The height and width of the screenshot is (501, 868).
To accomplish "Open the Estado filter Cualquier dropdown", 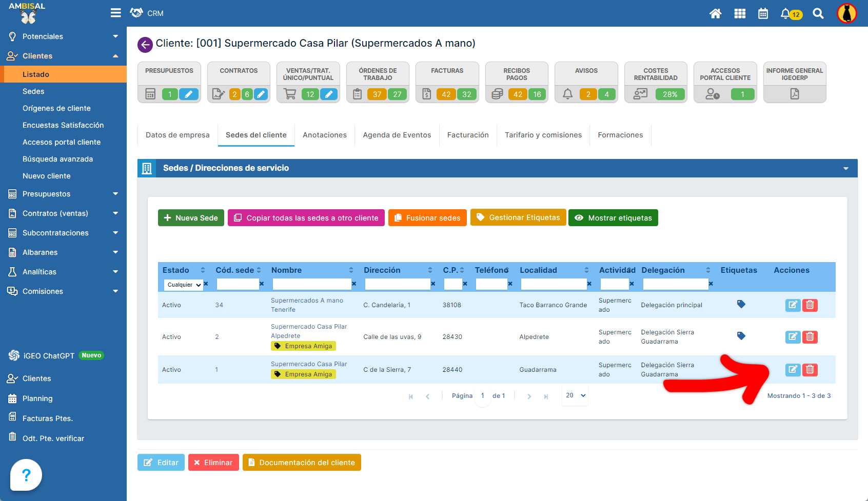I will click(184, 285).
